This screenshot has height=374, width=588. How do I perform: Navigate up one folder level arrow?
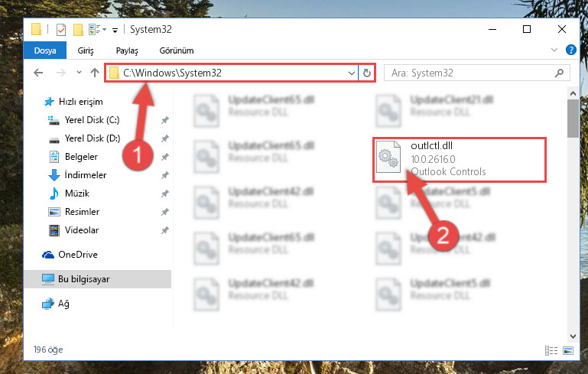click(95, 73)
